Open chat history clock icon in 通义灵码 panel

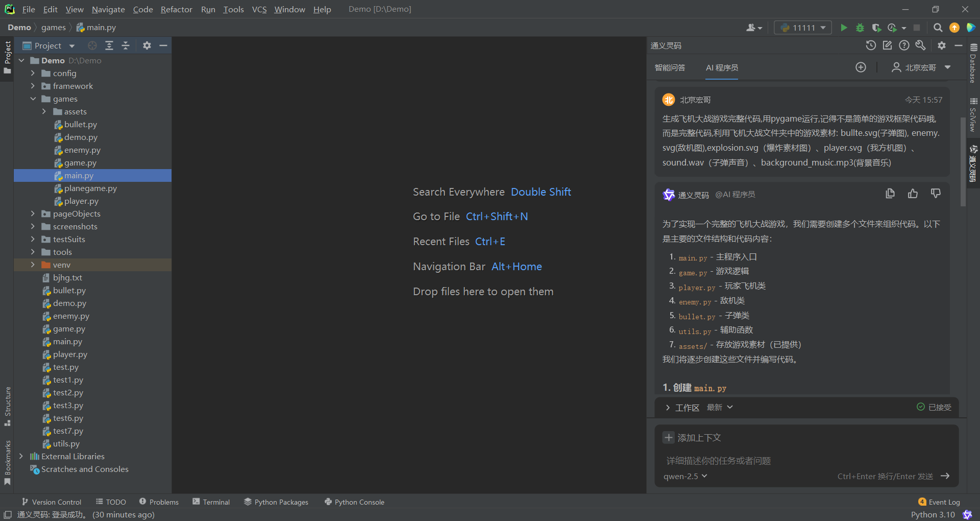[871, 45]
